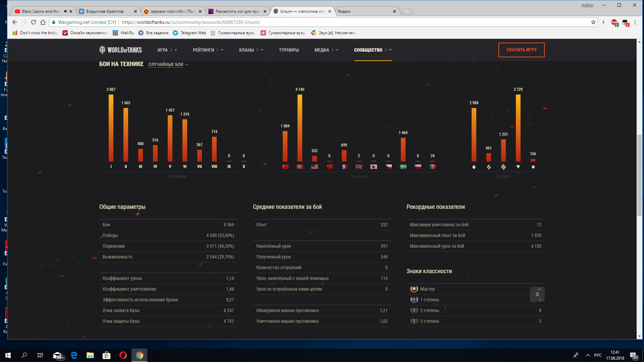Switch to зеркало rutor.info tab

click(x=172, y=11)
